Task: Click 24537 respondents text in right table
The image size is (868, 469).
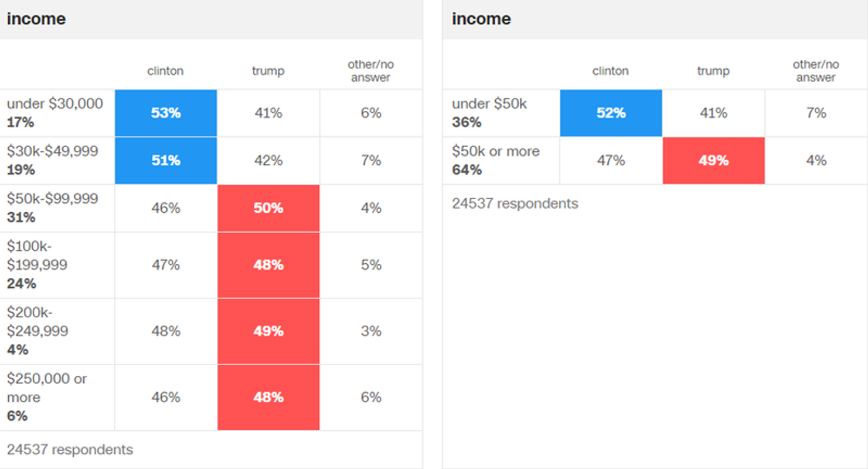Action: click(x=515, y=203)
